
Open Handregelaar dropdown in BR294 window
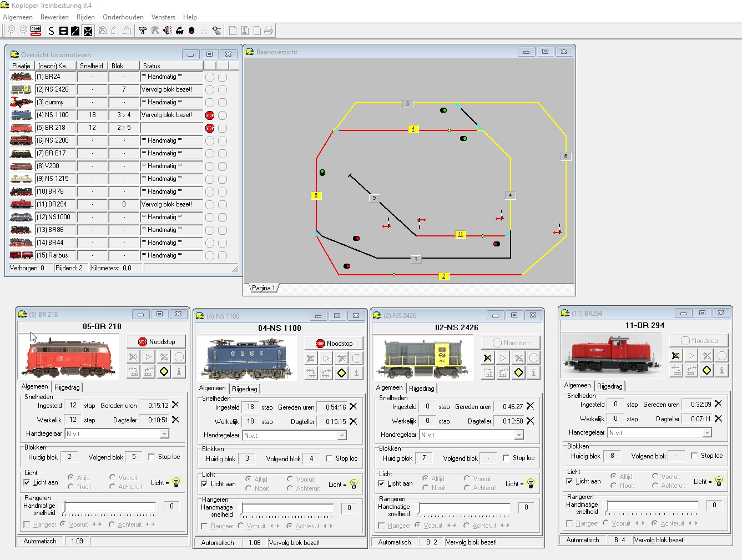706,432
